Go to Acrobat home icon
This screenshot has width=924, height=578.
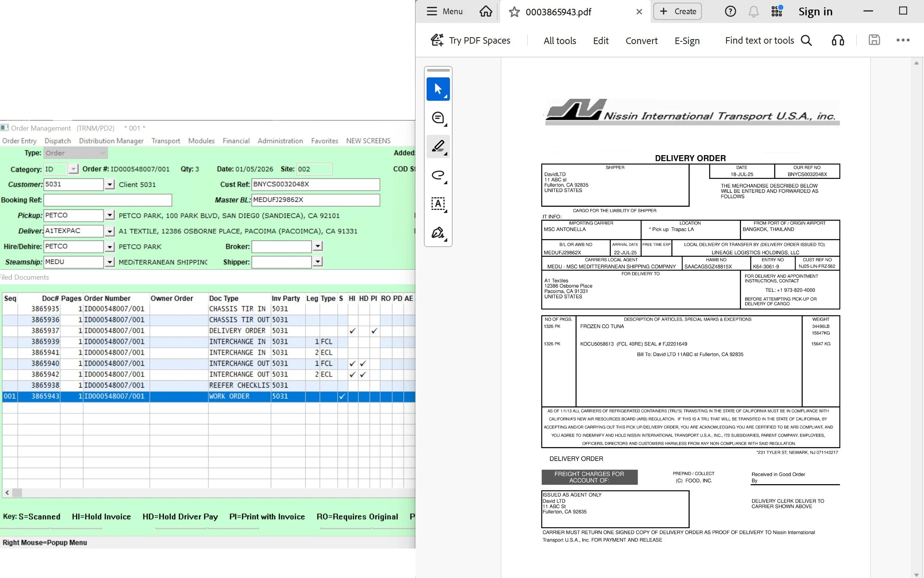[486, 11]
